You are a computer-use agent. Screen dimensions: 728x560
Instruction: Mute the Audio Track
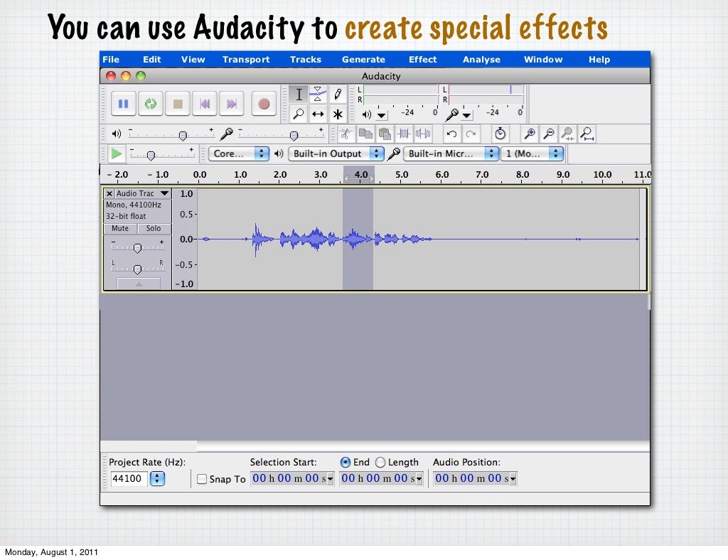119,228
